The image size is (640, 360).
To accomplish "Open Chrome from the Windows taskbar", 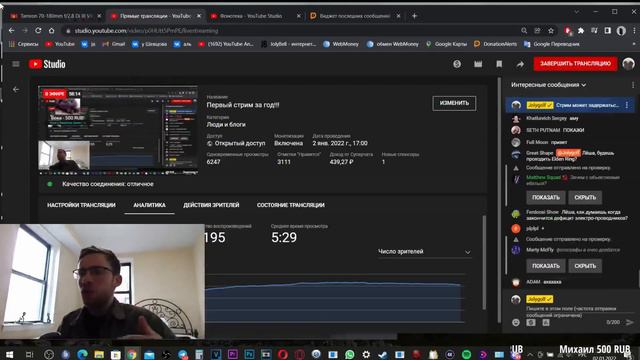I will pyautogui.click(x=132, y=354).
